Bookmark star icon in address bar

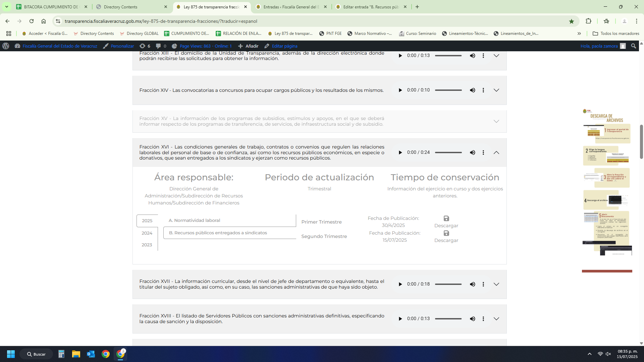[571, 21]
